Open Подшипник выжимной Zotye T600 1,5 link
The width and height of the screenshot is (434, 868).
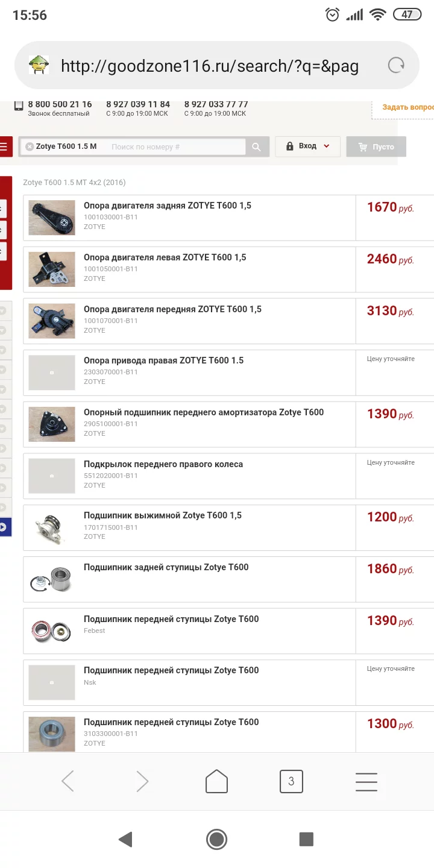coord(163,515)
